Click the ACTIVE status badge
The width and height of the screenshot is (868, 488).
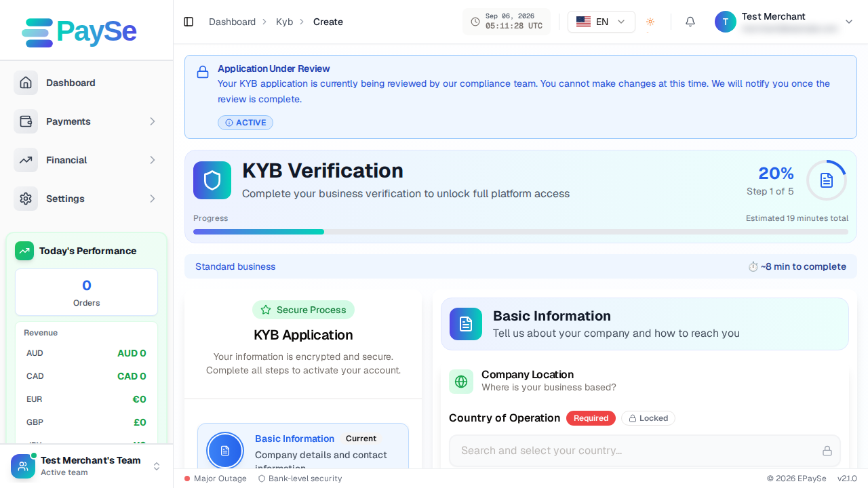245,123
